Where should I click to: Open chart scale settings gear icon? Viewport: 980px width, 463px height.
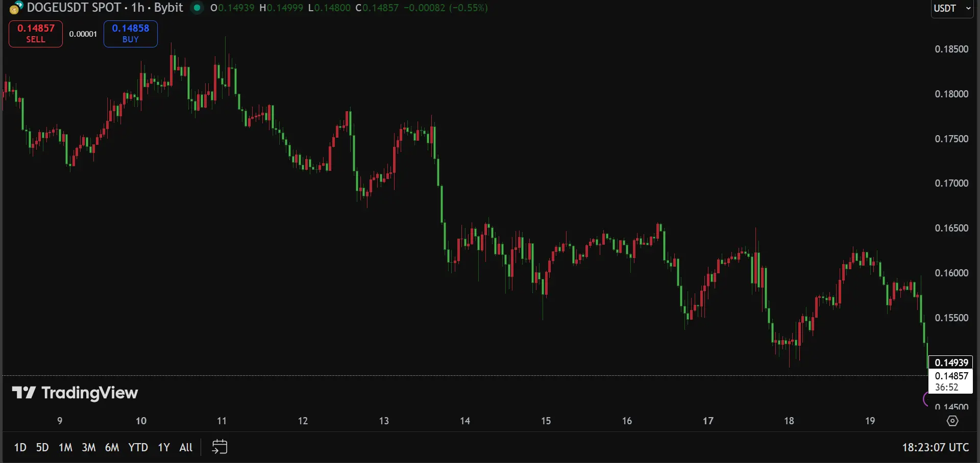[952, 421]
